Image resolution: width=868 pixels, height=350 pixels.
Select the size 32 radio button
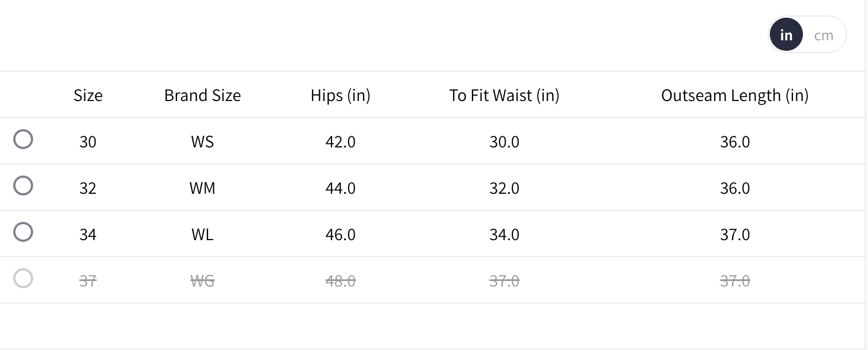click(23, 186)
